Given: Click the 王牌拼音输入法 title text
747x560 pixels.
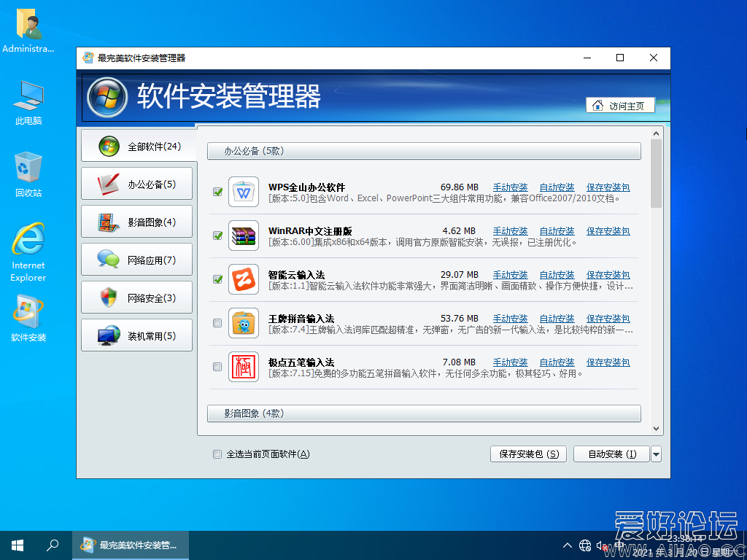Looking at the screenshot, I should pos(301,319).
